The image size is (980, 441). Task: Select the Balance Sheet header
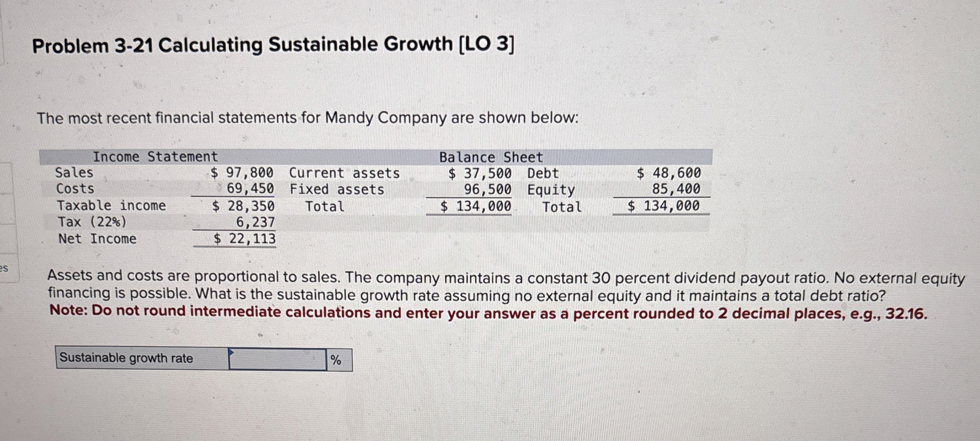[x=489, y=157]
